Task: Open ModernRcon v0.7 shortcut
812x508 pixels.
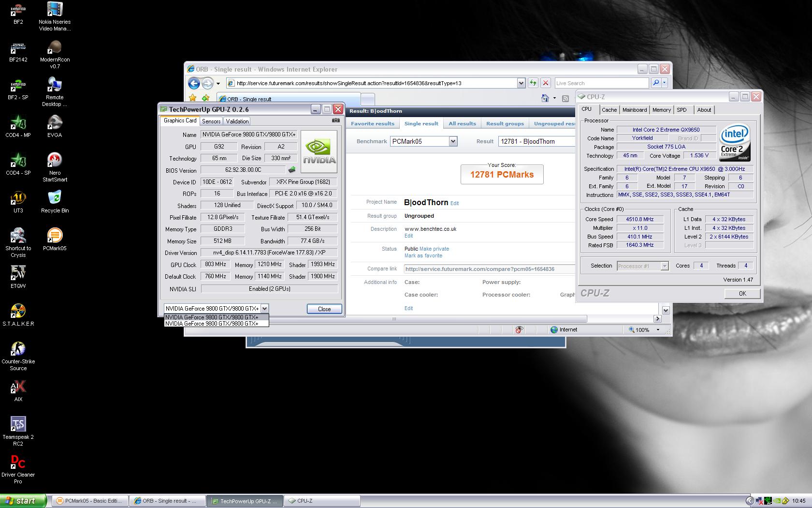Action: (55, 54)
